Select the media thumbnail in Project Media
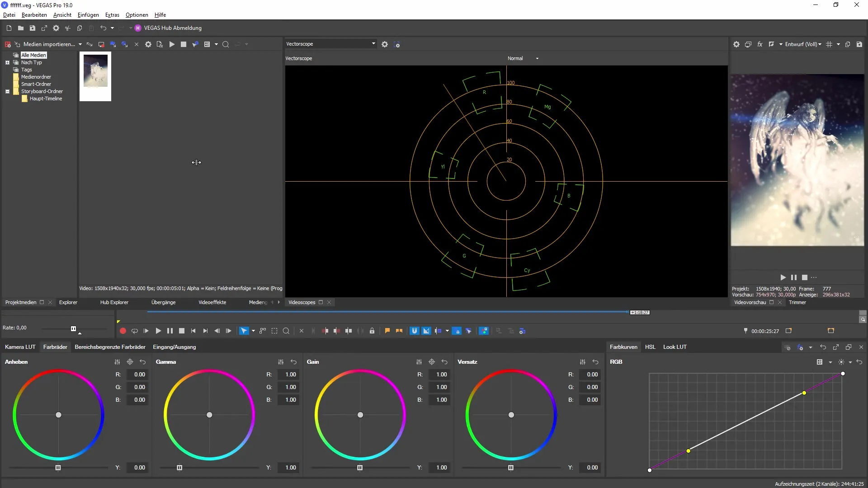The width and height of the screenshot is (868, 488). click(95, 76)
